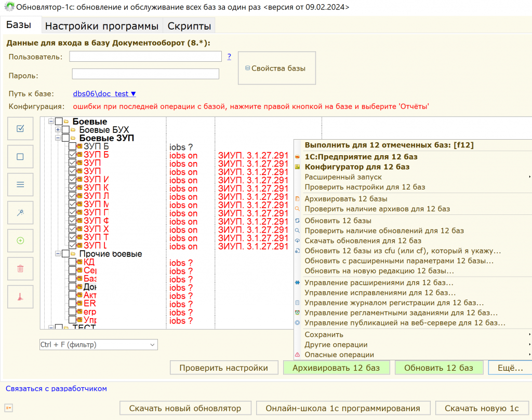Image resolution: width=532 pixels, height=420 pixels.
Task: Click the red trash delete icon
Action: [x=20, y=269]
